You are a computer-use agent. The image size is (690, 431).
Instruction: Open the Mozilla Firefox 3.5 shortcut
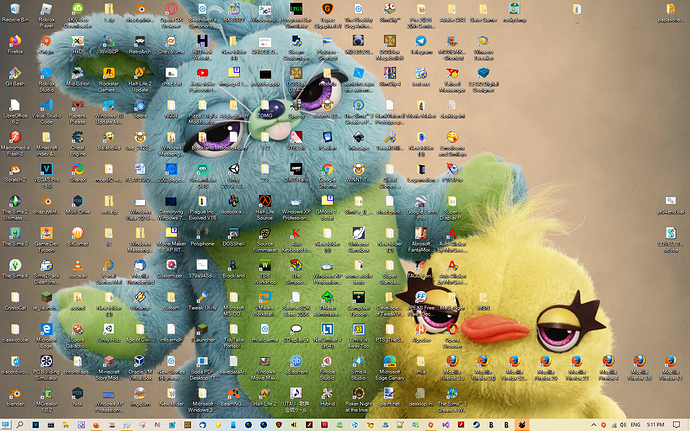click(452, 368)
